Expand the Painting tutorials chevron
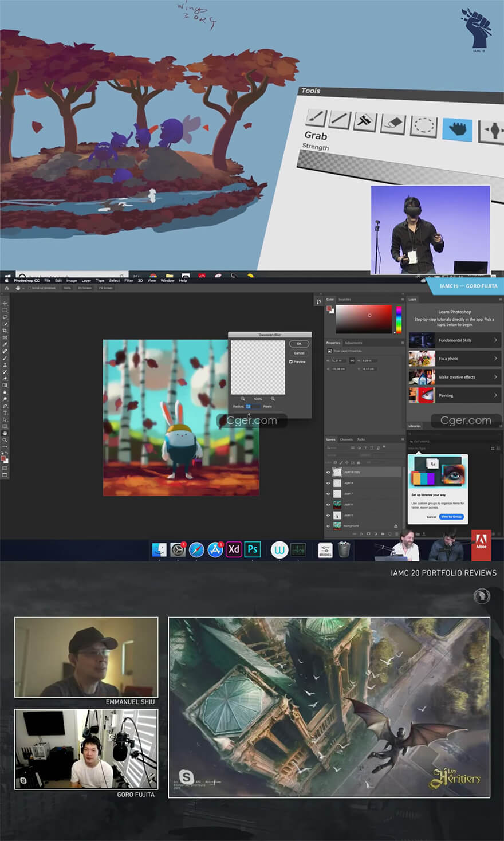Viewport: 504px width, 841px height. pos(495,395)
